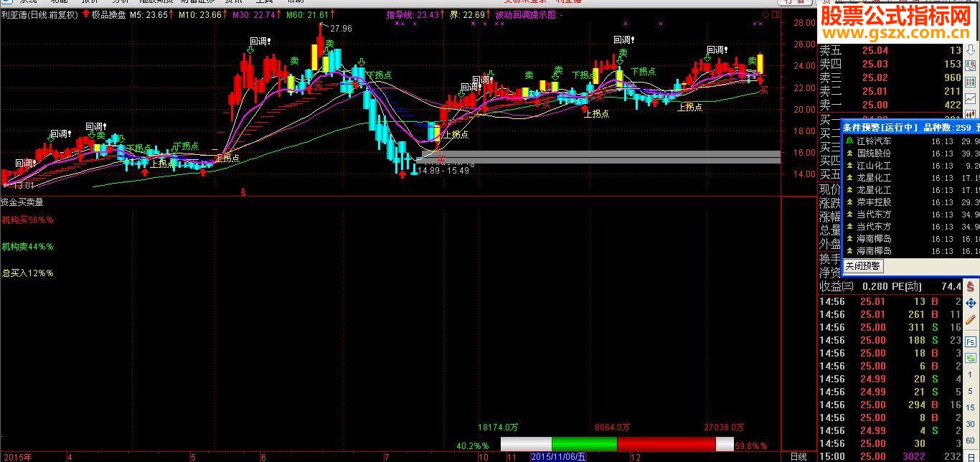The image size is (980, 462).
Task: Click the F5 chart switch icon
Action: (x=970, y=342)
